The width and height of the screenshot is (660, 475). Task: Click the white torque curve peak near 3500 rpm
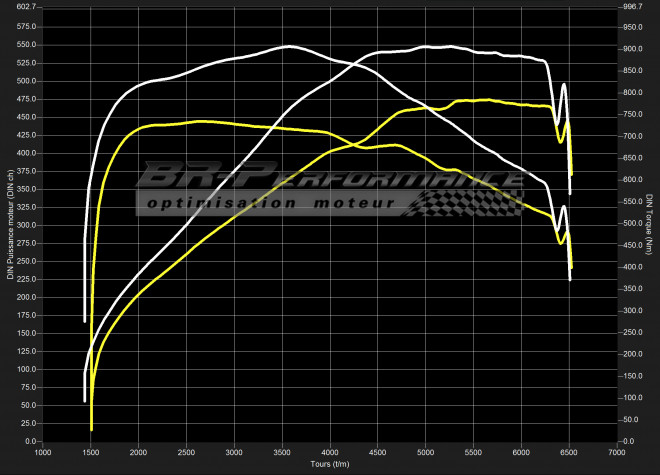coord(288,46)
